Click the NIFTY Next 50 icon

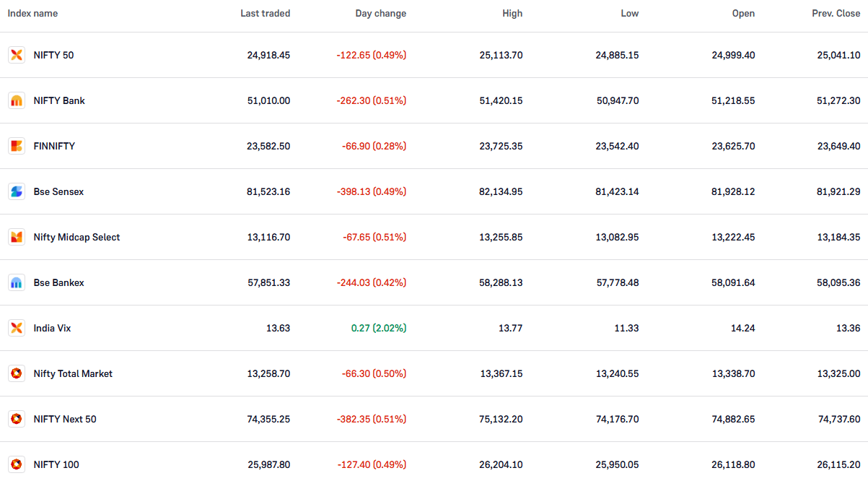[x=17, y=419]
